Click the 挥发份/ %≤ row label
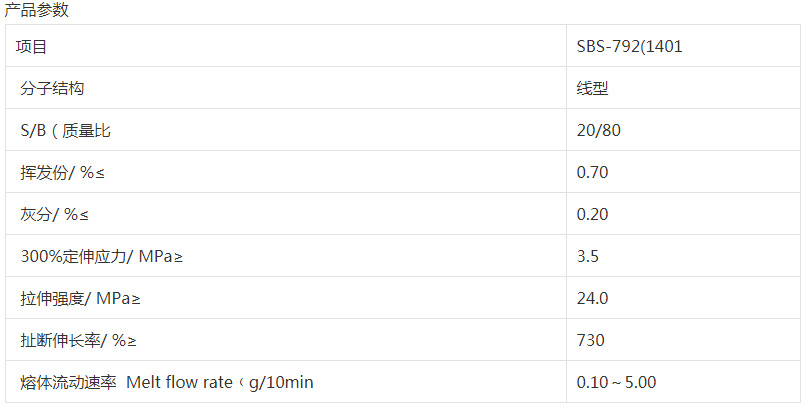The height and width of the screenshot is (411, 804). point(62,172)
